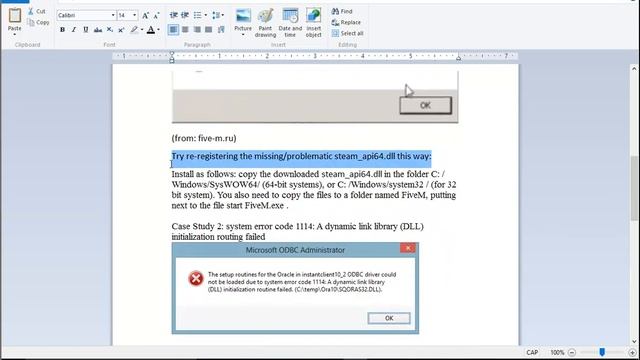Zoom in with the plus button
The height and width of the screenshot is (360, 640).
tap(632, 352)
